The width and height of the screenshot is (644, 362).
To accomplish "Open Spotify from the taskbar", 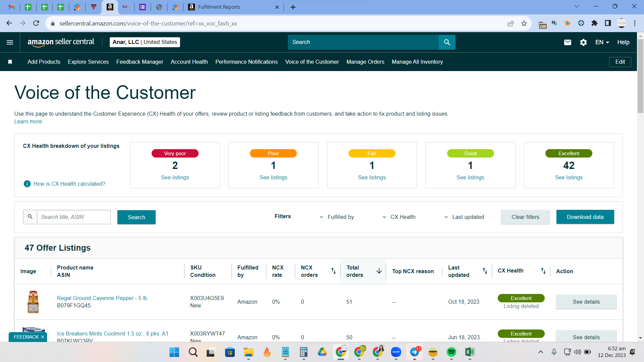I will point(451,352).
